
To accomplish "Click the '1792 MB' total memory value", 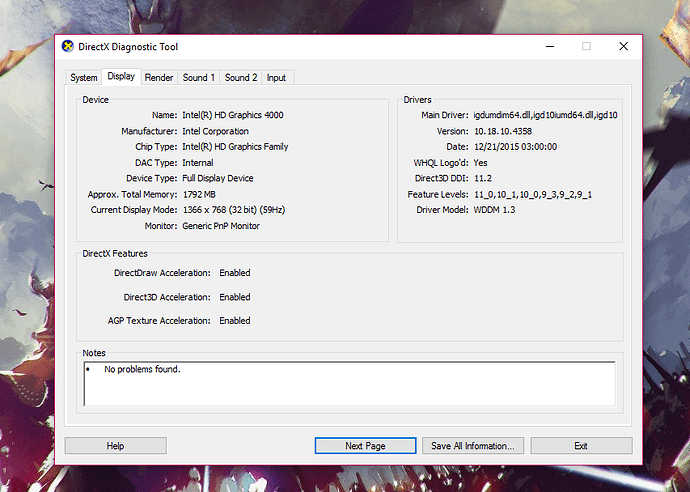I will (199, 195).
